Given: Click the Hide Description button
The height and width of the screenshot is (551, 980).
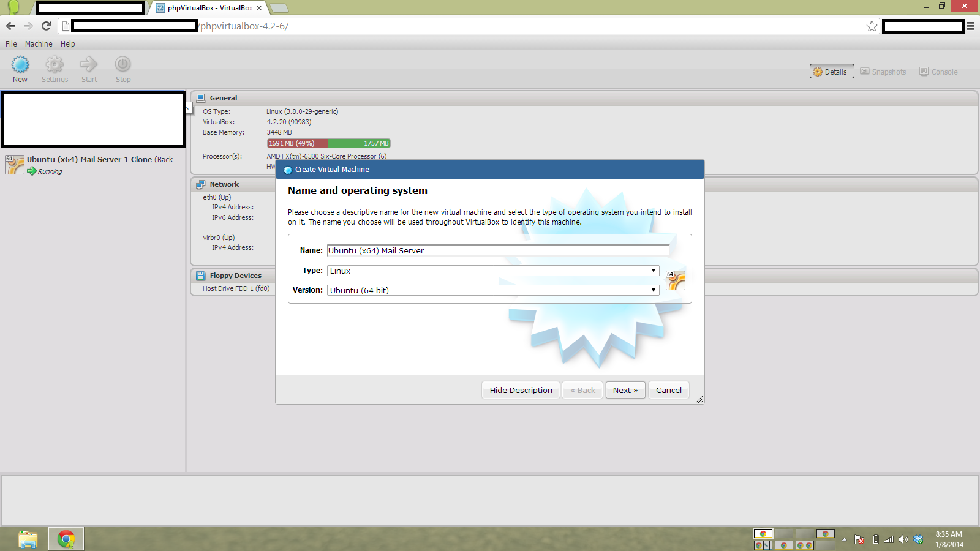Looking at the screenshot, I should point(521,390).
